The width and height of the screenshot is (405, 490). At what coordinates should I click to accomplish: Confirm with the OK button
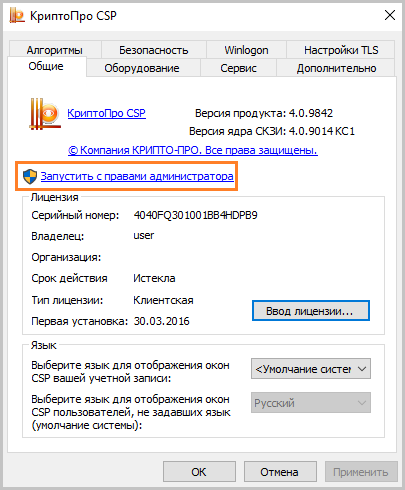click(x=199, y=472)
